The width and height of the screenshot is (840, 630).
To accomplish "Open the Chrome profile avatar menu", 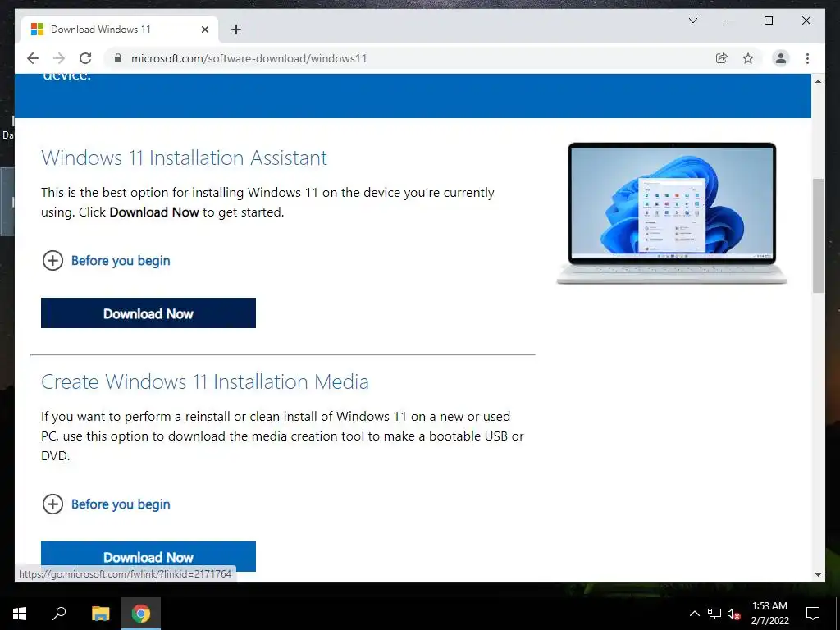I will [x=781, y=58].
